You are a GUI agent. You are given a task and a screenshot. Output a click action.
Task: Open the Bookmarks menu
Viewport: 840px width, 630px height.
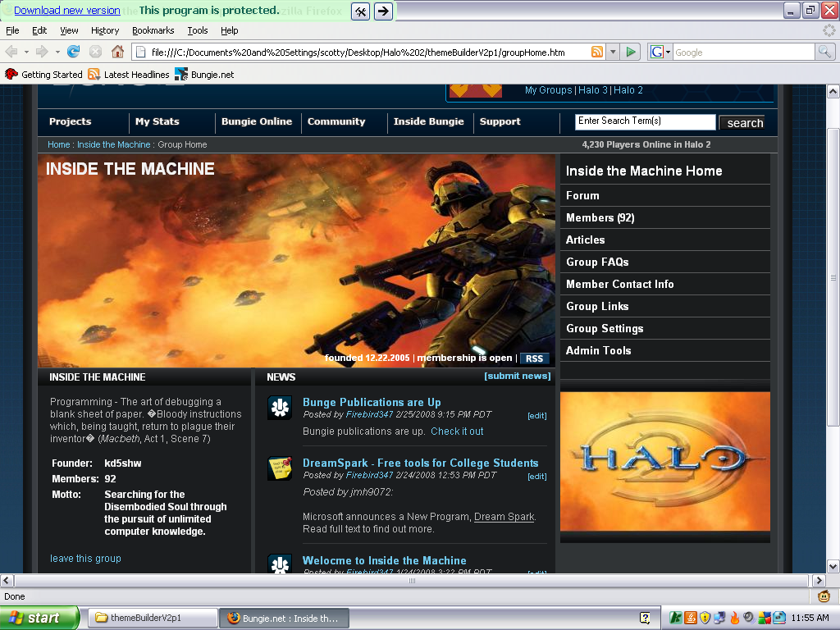point(153,30)
